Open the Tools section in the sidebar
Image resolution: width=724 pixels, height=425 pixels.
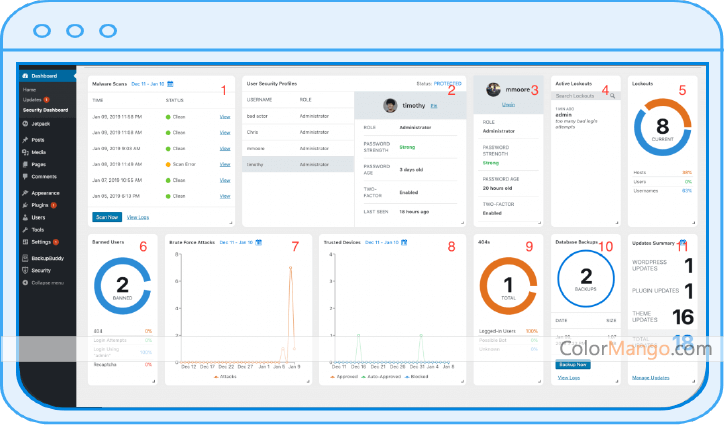pyautogui.click(x=37, y=229)
